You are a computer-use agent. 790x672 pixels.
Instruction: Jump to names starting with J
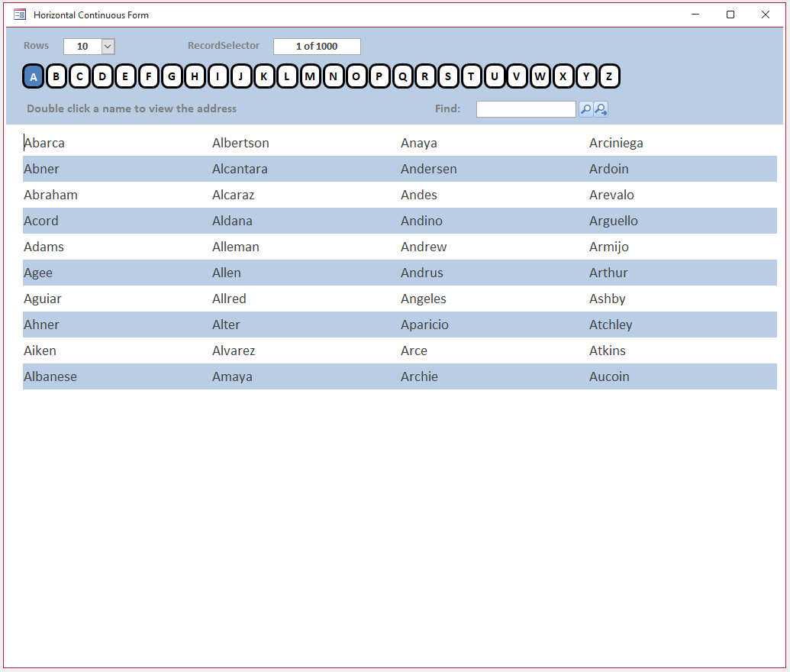[241, 76]
